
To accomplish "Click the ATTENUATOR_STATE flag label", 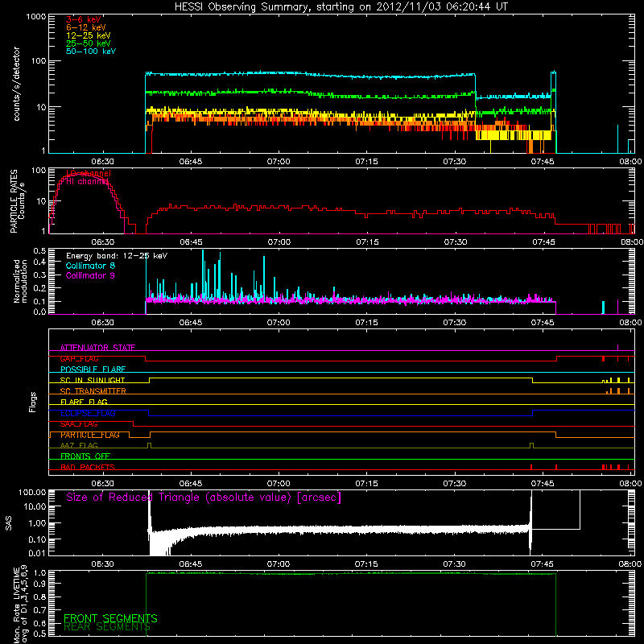I will click(x=97, y=348).
